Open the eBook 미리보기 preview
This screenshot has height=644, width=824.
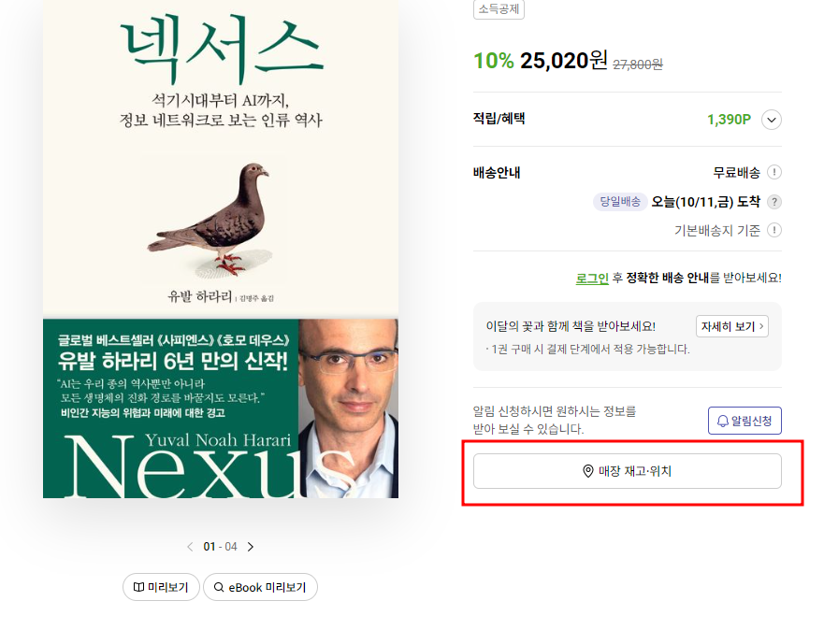260,587
